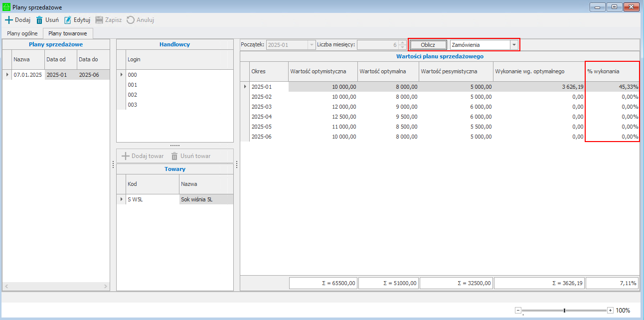
Task: Click the Anuluj undo arrow icon
Action: [131, 20]
